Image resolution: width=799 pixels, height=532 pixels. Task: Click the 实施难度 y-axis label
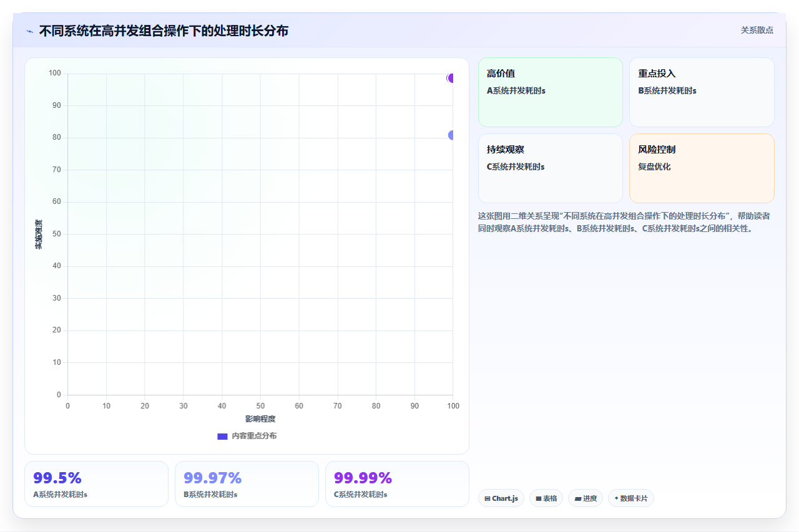39,235
